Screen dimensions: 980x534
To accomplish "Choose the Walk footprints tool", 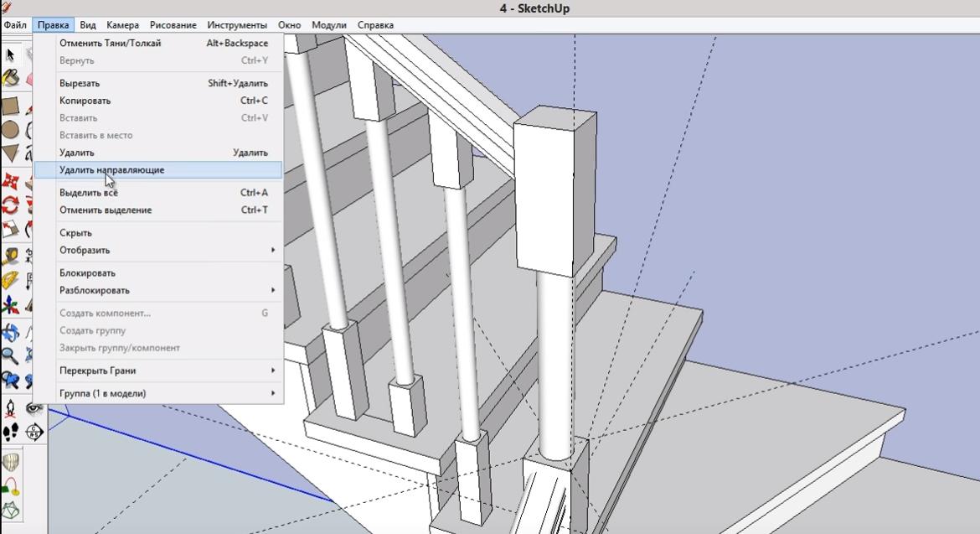I will pyautogui.click(x=10, y=433).
